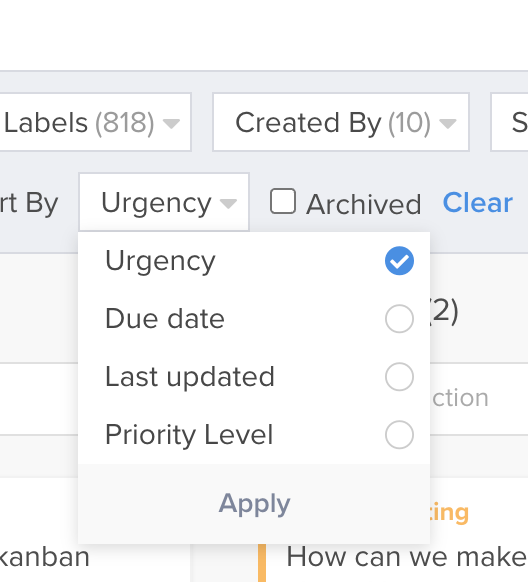Click the Created By dropdown arrow icon

pyautogui.click(x=448, y=123)
